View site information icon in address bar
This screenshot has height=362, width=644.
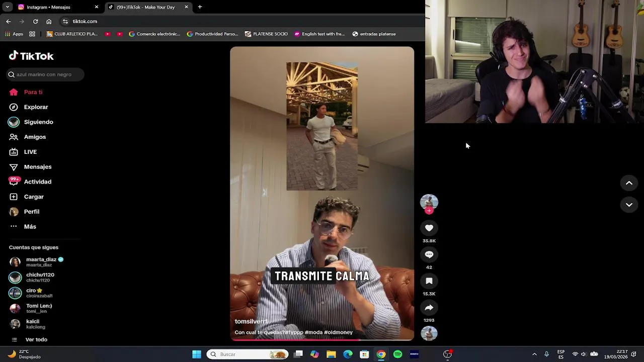pyautogui.click(x=65, y=22)
